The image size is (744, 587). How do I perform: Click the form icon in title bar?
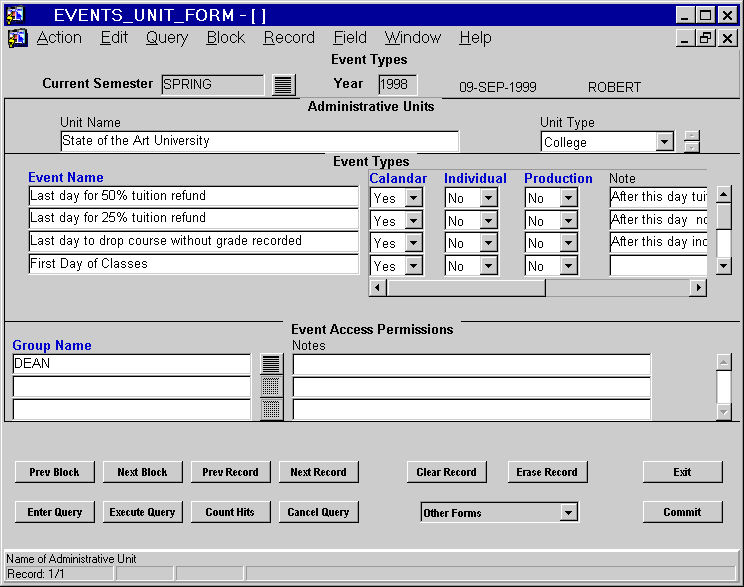point(15,15)
